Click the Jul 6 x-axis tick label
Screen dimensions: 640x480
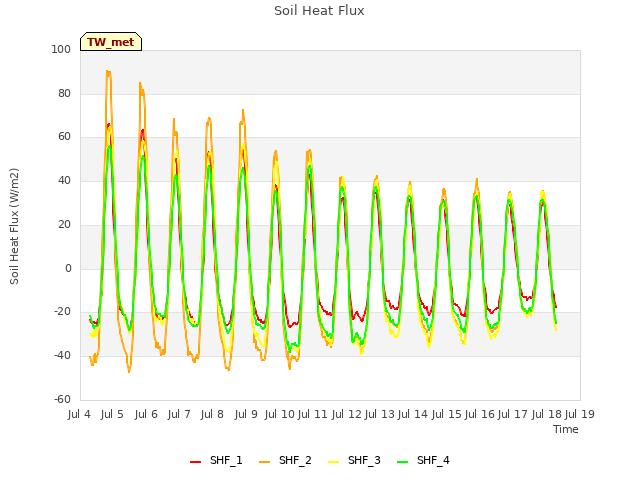[146, 414]
